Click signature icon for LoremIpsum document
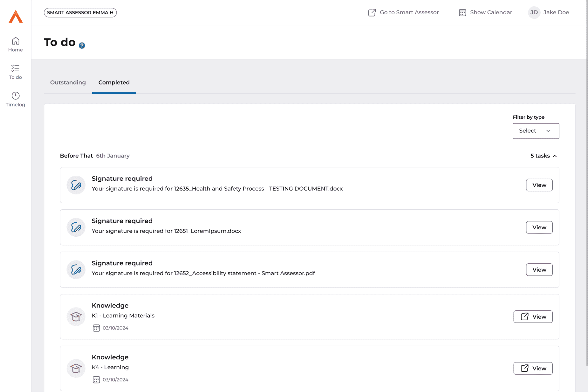The width and height of the screenshot is (588, 392). (76, 227)
